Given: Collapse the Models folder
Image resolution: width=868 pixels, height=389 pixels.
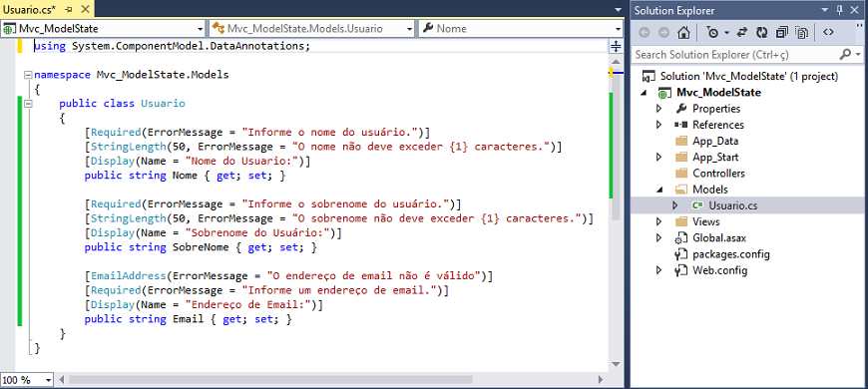Looking at the screenshot, I should (x=658, y=190).
